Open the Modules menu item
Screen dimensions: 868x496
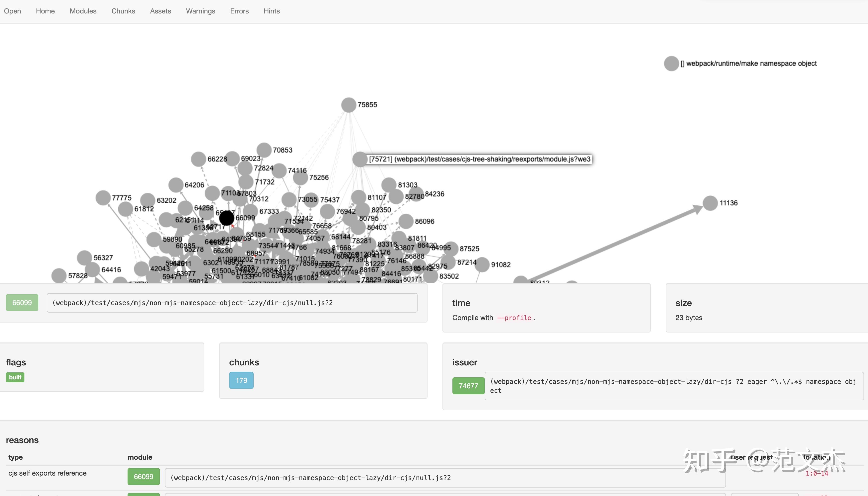(x=83, y=11)
